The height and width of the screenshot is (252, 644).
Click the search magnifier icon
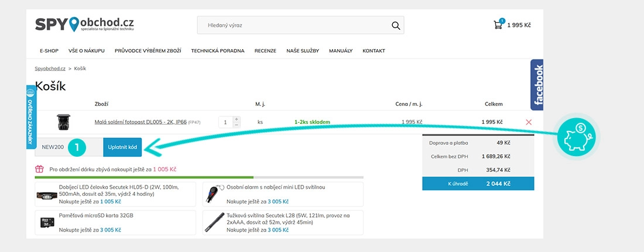tap(396, 26)
